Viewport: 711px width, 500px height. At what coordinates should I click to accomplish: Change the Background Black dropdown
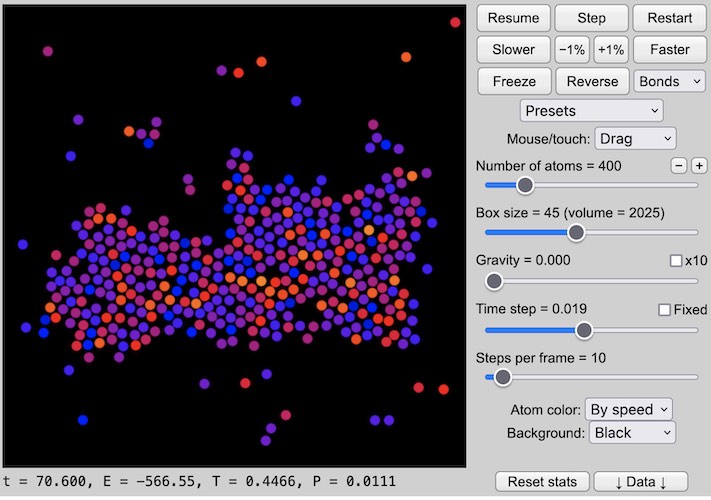(x=630, y=432)
